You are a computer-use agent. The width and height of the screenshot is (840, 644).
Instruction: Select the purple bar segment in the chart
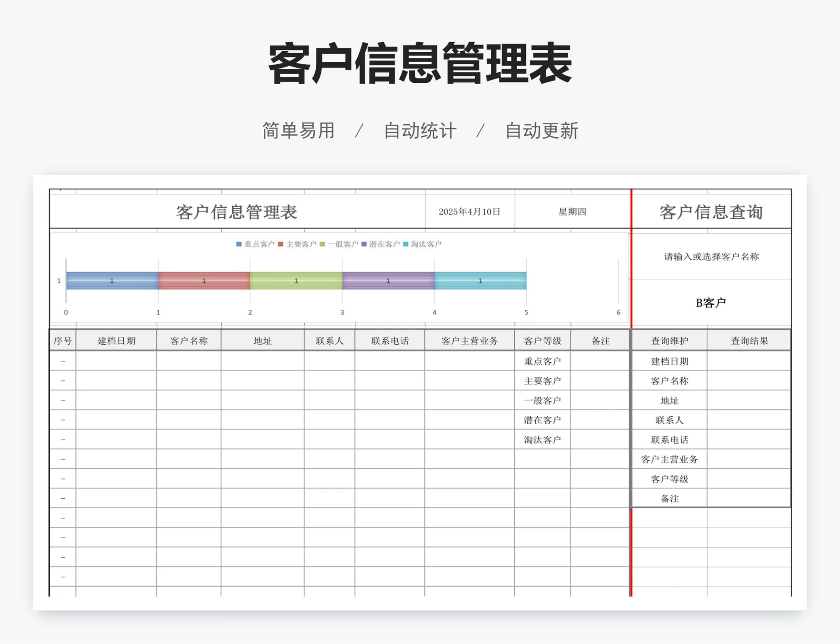[388, 281]
